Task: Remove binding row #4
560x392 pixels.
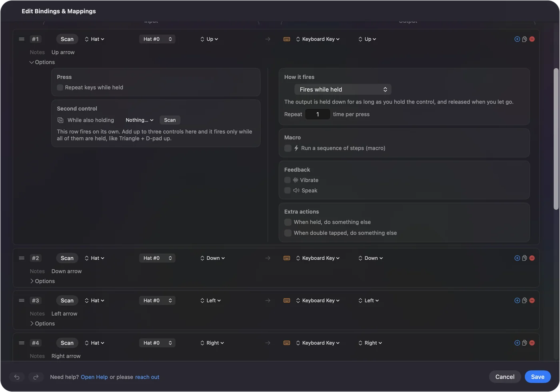Action: pos(532,343)
